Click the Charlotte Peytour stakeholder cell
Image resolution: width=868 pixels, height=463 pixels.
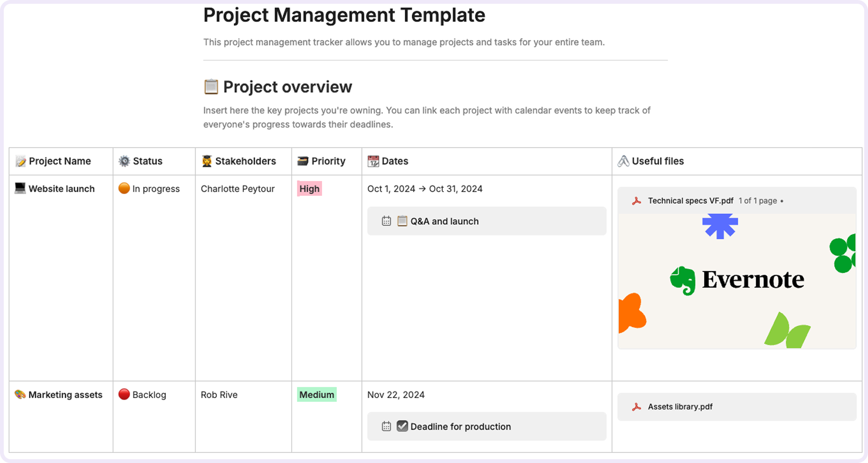(x=238, y=189)
